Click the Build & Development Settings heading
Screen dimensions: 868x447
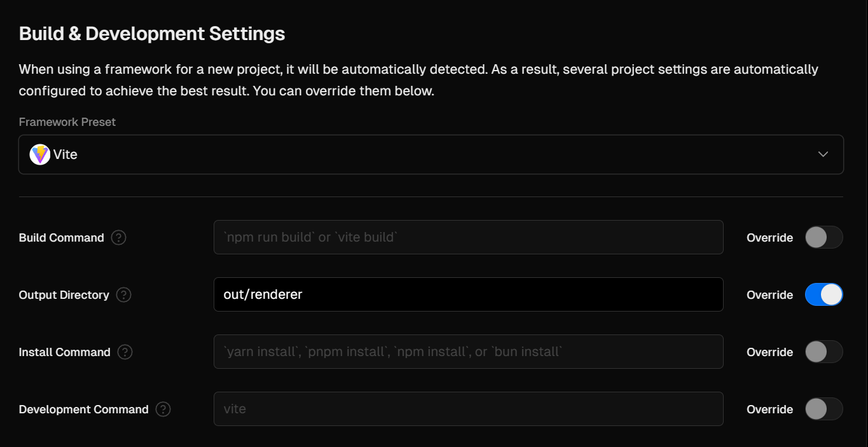point(152,34)
